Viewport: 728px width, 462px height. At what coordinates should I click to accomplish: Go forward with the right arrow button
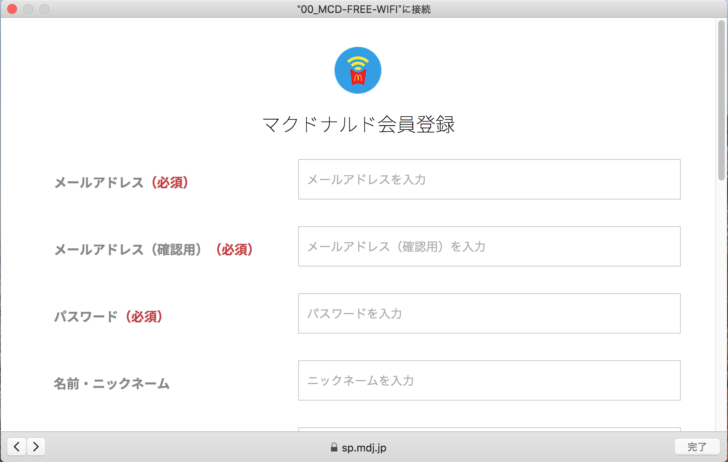pyautogui.click(x=36, y=447)
